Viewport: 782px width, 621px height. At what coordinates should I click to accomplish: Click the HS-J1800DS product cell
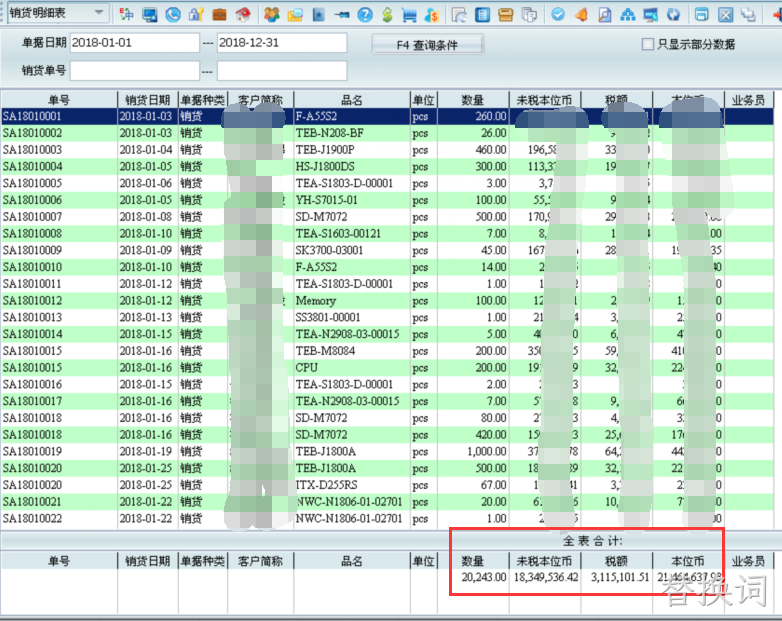325,167
